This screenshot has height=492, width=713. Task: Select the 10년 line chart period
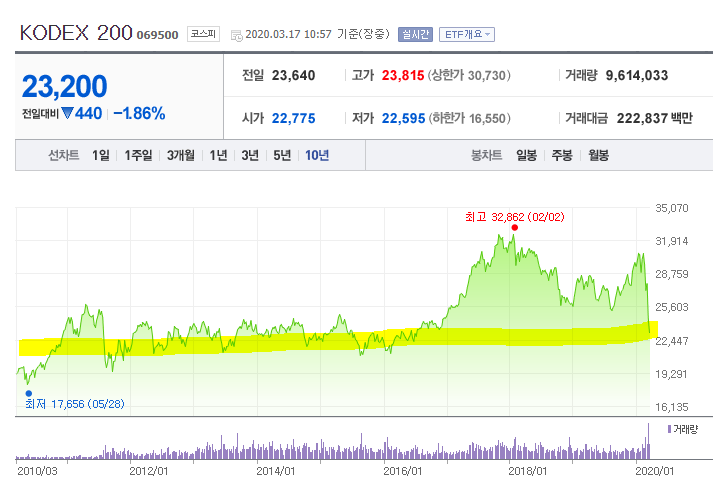click(317, 156)
